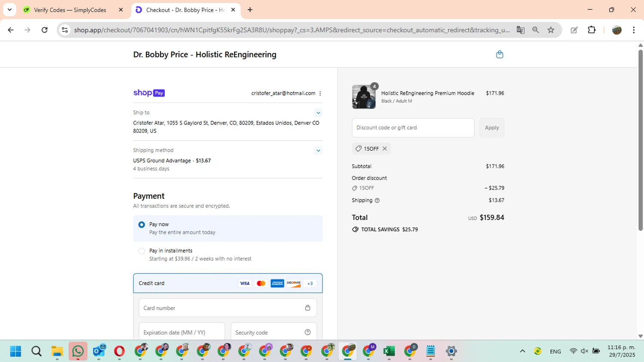Viewport: 644px width, 362px height.
Task: View site information icon in address bar
Action: click(x=65, y=30)
